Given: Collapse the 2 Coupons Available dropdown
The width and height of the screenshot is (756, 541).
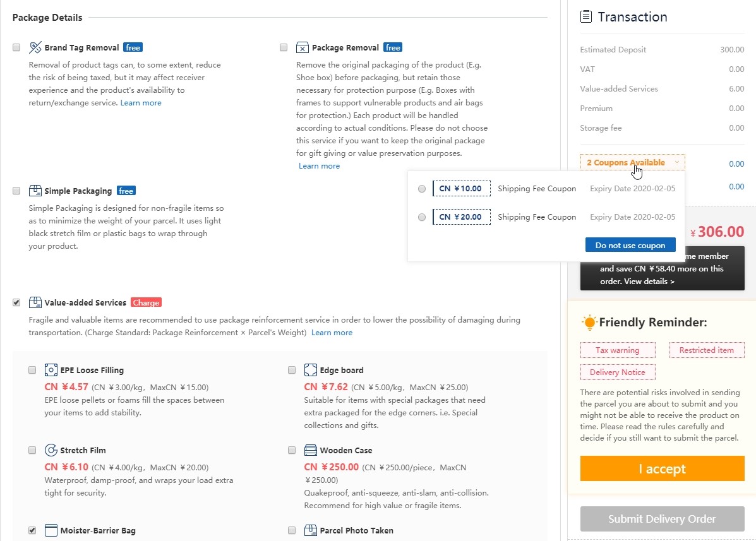Looking at the screenshot, I should (x=633, y=162).
